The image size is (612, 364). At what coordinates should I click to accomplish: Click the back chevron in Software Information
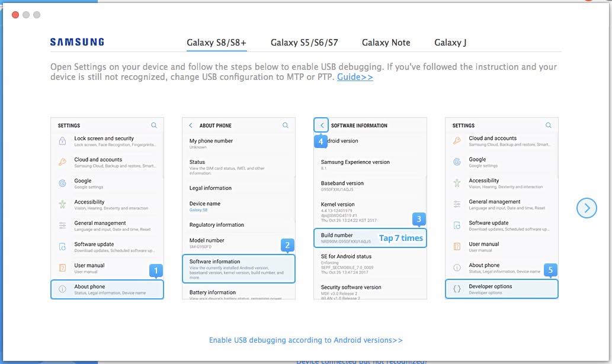(321, 125)
